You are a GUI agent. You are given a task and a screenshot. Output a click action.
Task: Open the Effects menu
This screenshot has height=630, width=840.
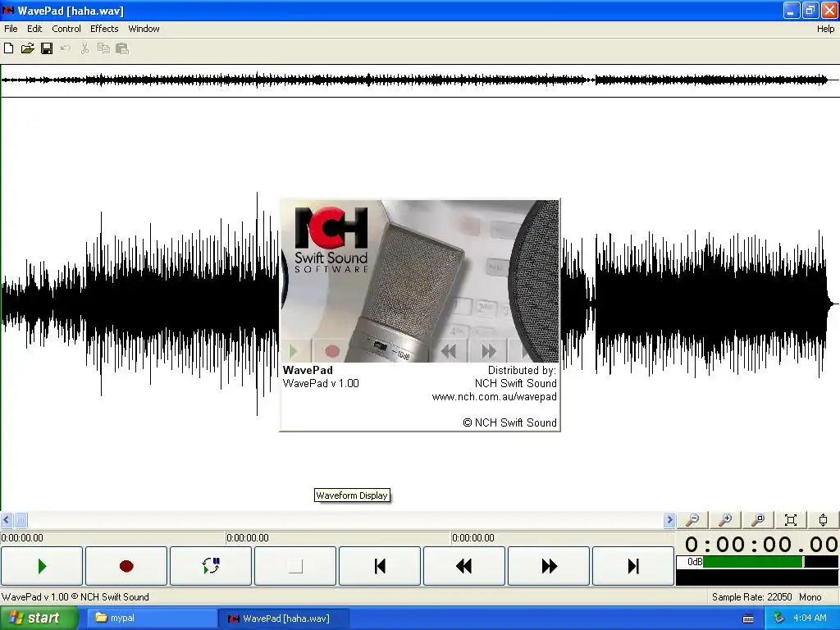104,29
